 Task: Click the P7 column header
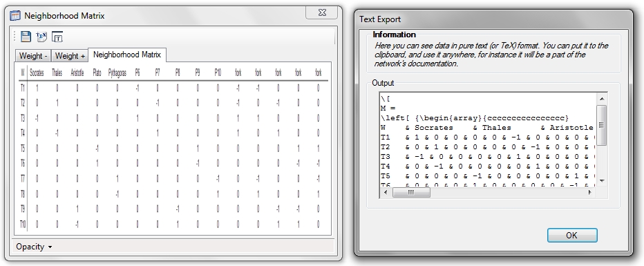[x=158, y=73]
